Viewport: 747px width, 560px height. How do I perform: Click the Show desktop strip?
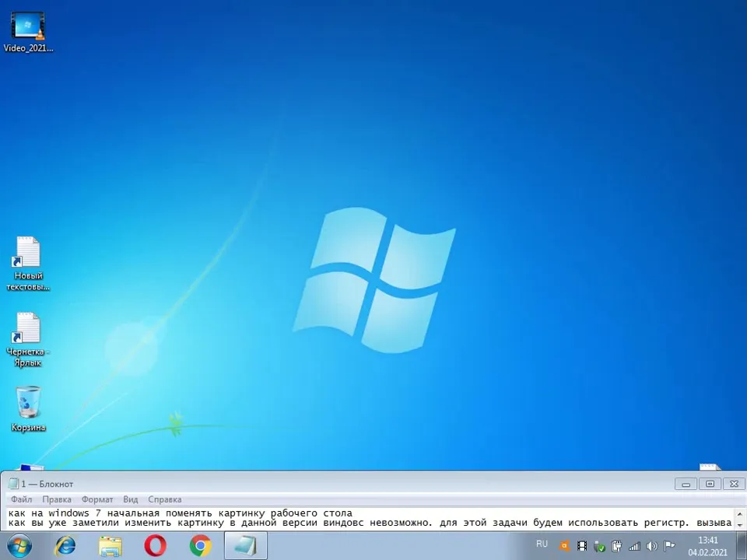pos(741,546)
